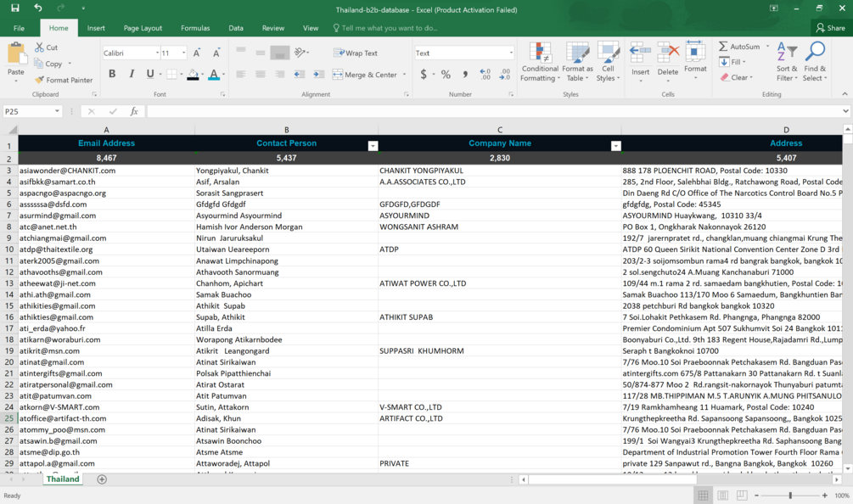Click the Save icon in quick access toolbar
Viewport: 853px width, 504px height.
[14, 8]
